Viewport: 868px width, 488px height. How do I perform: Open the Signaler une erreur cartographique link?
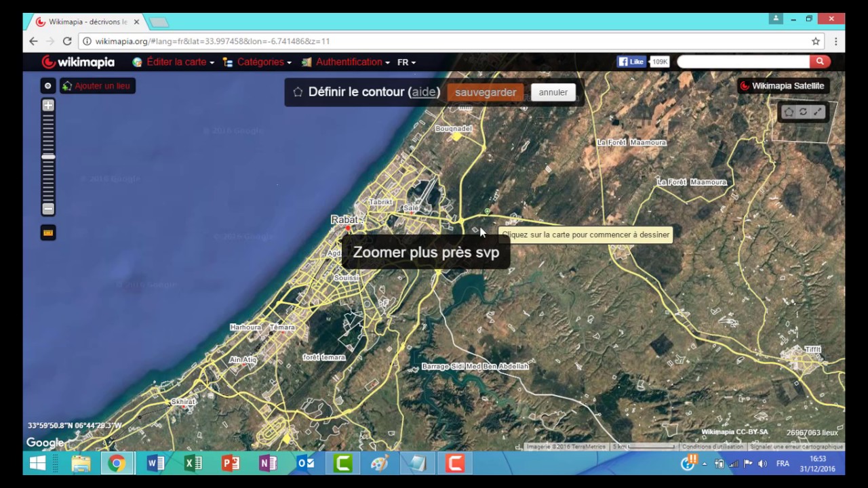(x=796, y=447)
